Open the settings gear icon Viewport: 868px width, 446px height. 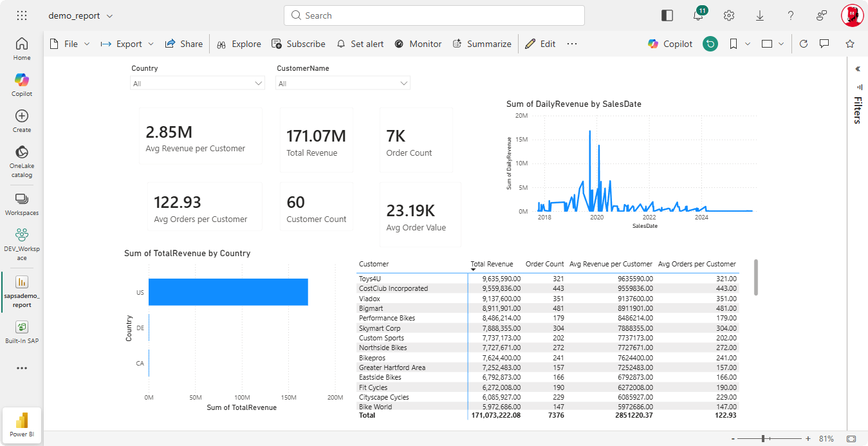(729, 15)
